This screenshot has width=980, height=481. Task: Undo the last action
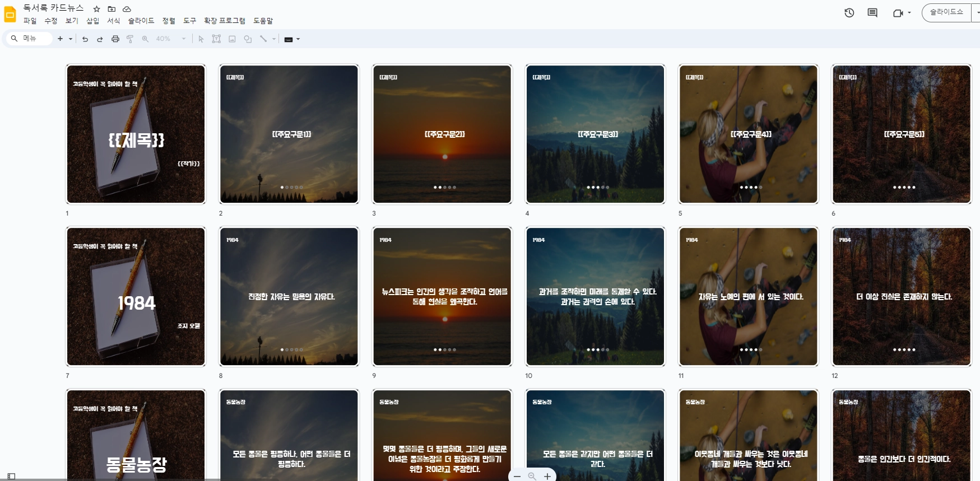click(85, 39)
